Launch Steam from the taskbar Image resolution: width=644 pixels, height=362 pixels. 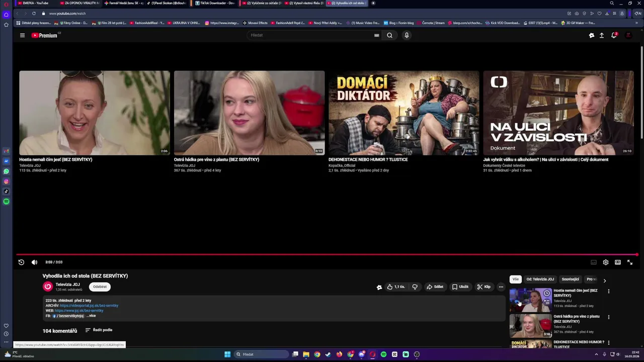[x=328, y=354]
